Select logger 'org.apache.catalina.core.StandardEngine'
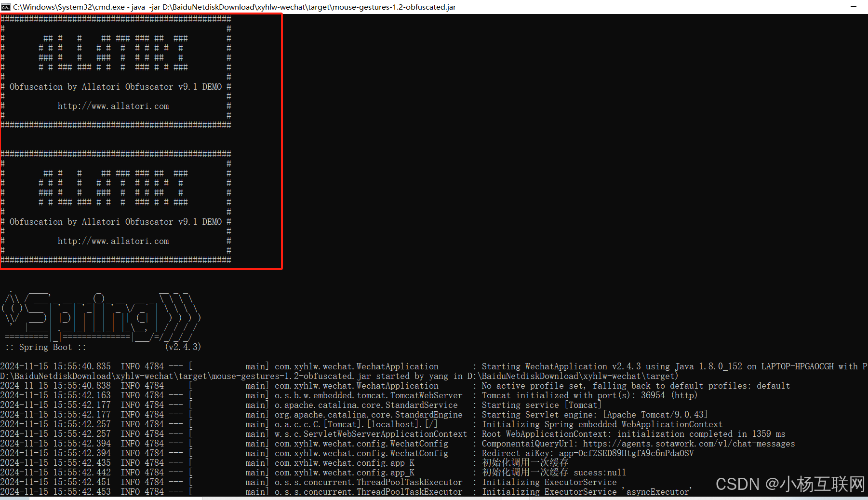The image size is (868, 500). coord(369,415)
